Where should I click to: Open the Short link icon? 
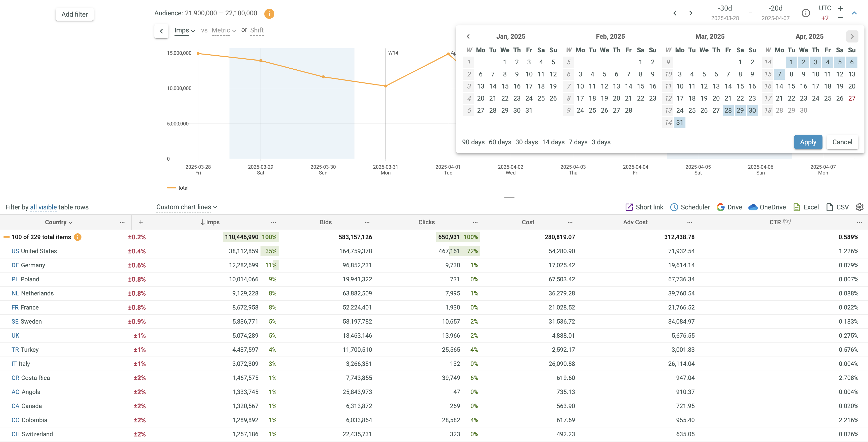click(x=629, y=207)
